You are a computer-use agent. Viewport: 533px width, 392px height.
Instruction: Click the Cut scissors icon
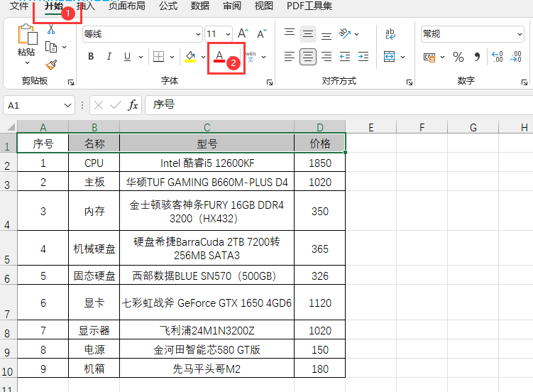tap(51, 29)
